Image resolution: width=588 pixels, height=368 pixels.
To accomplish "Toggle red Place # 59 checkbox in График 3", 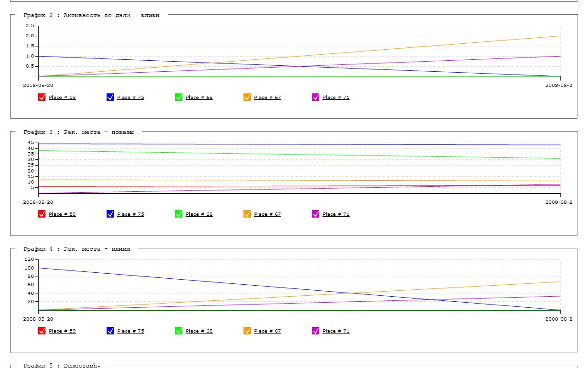I will 42,214.
